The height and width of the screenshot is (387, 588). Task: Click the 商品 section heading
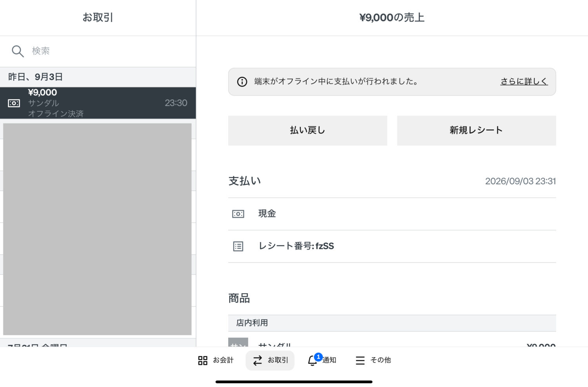click(x=239, y=298)
